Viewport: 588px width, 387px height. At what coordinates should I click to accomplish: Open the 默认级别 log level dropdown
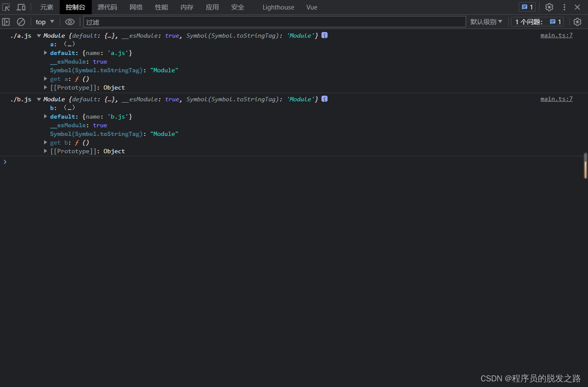pyautogui.click(x=486, y=22)
